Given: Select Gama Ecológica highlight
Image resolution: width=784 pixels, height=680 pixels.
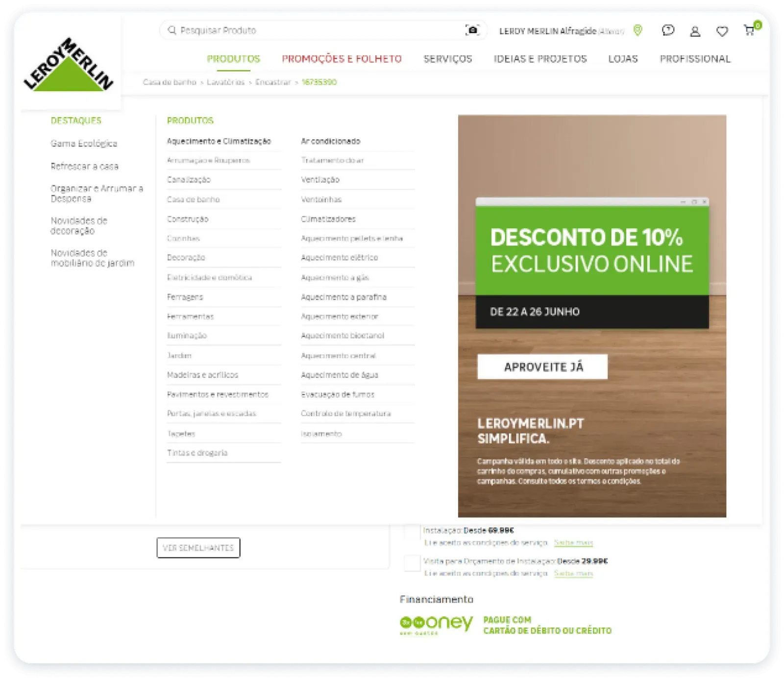Looking at the screenshot, I should [84, 144].
